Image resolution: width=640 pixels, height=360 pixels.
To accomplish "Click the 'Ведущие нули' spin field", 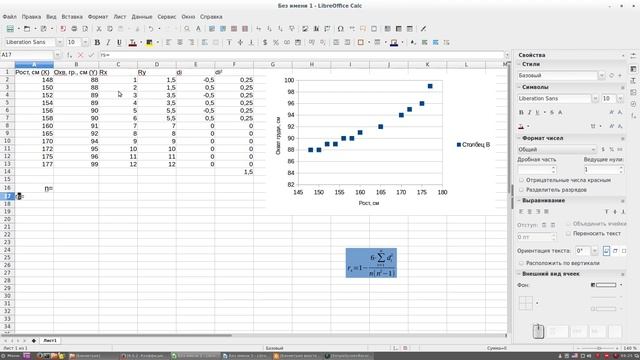I will click(x=604, y=169).
